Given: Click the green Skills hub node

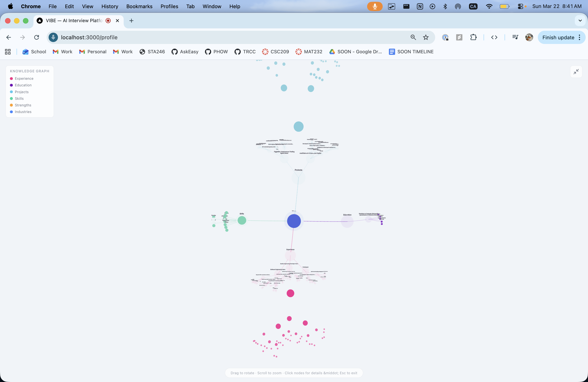Looking at the screenshot, I should (242, 220).
